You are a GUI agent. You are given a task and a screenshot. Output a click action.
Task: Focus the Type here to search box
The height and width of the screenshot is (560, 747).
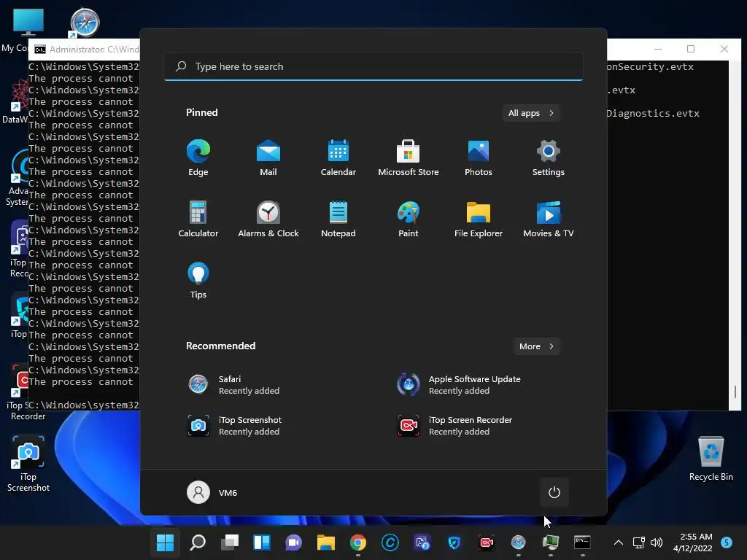point(373,66)
